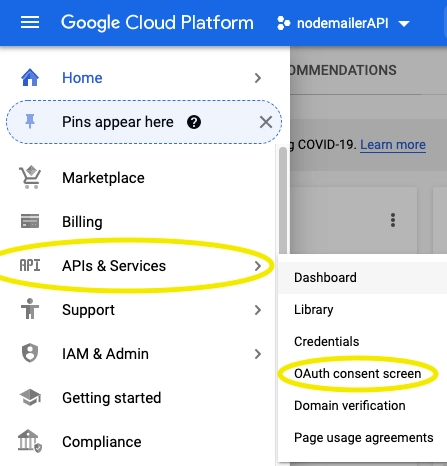
Task: Click the sidebar vertical scrollbar
Action: click(x=283, y=200)
